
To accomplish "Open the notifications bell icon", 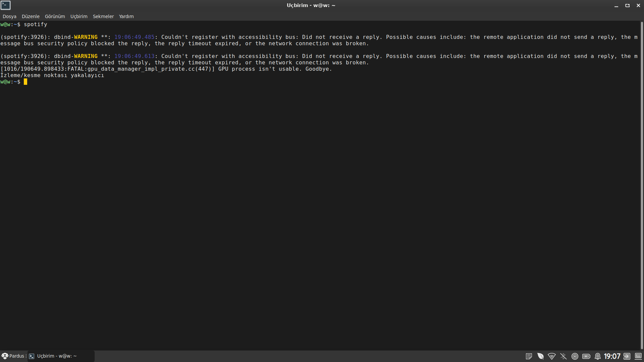I will 598,356.
